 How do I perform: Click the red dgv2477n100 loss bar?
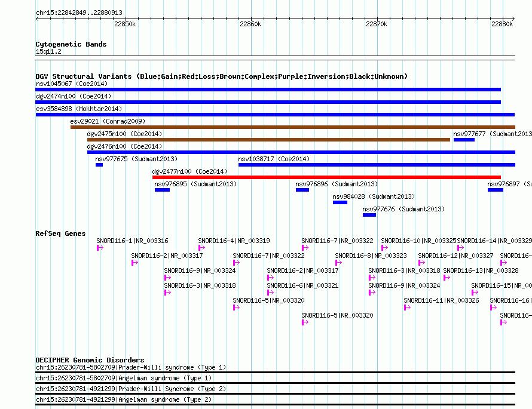point(326,177)
